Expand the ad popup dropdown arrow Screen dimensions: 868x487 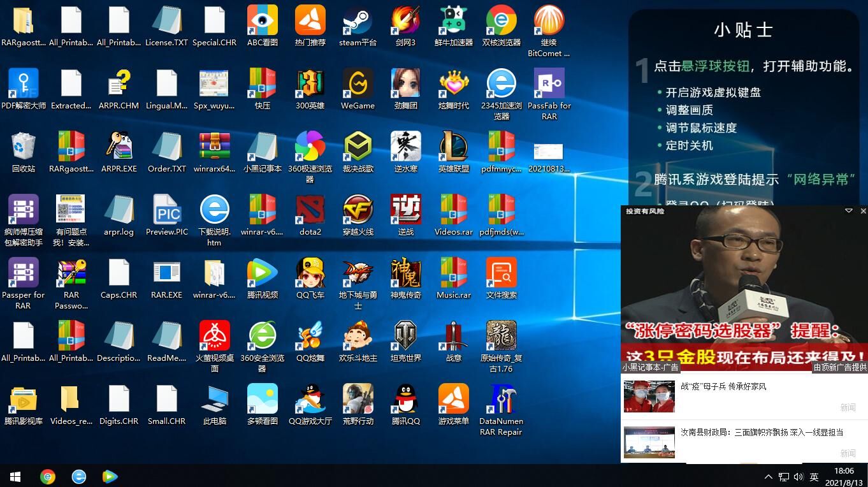pos(848,211)
